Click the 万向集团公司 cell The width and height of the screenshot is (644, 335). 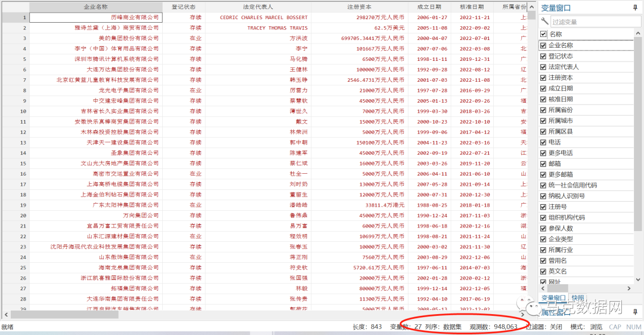[x=95, y=215]
